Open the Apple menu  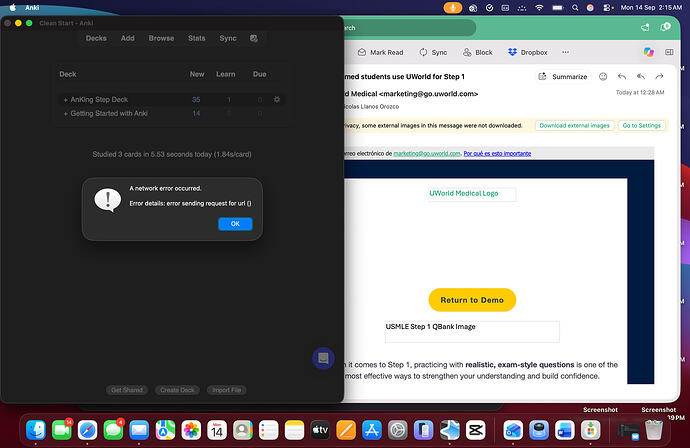(x=13, y=7)
